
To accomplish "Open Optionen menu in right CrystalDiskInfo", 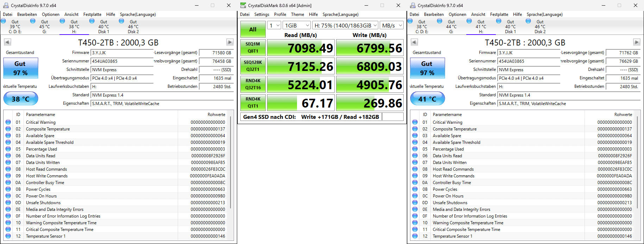I will coord(457,14).
